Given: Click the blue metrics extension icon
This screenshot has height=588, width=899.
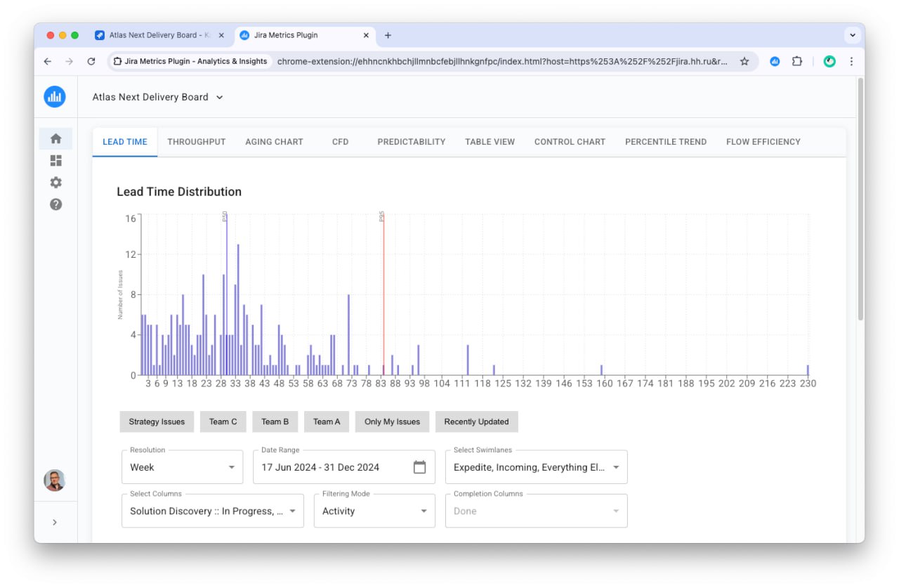Looking at the screenshot, I should (x=775, y=61).
